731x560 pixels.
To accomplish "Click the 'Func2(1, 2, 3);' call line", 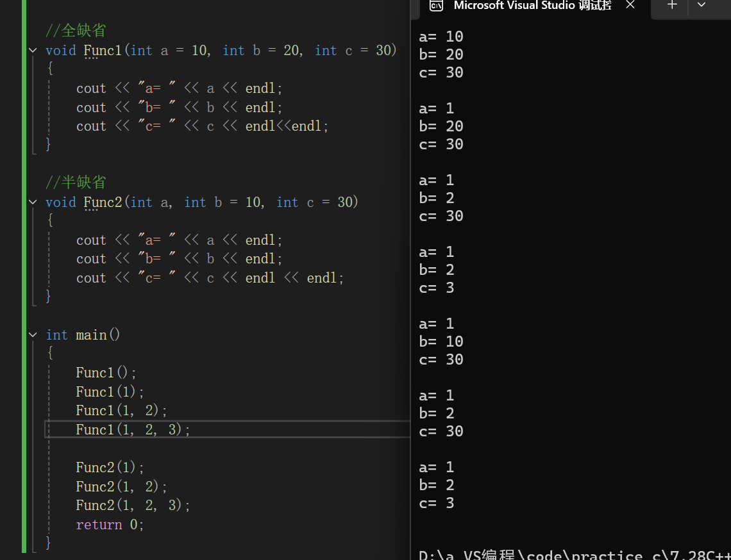I will (133, 506).
